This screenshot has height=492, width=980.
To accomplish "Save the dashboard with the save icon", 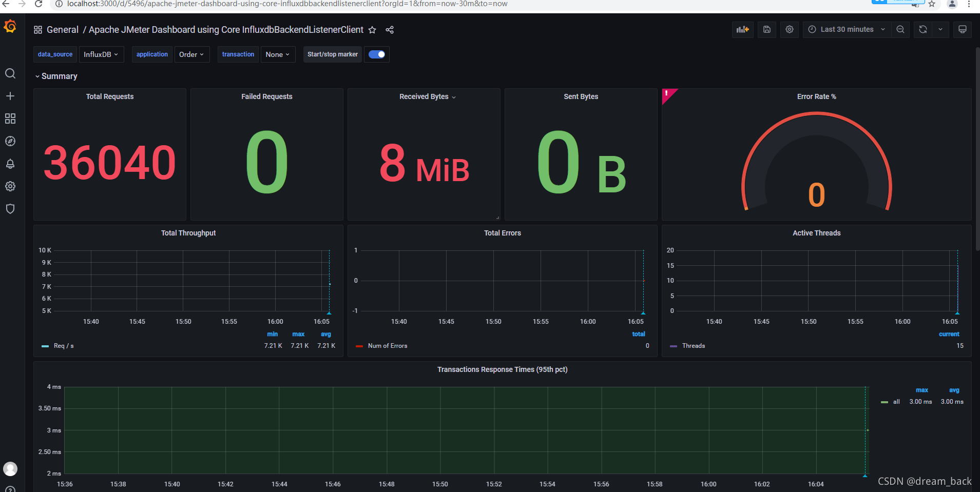I will tap(767, 29).
